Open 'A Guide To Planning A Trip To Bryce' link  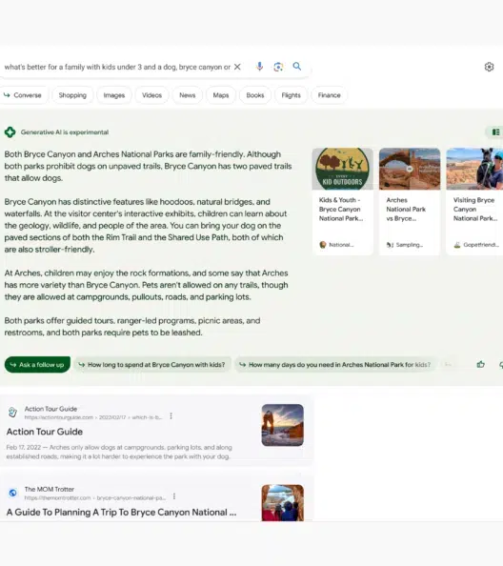coord(121,512)
